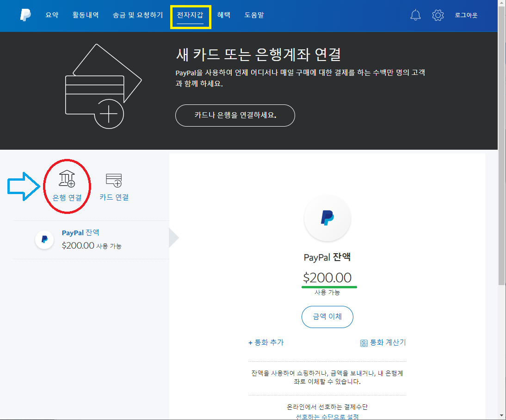Open the 혜택 menu tab
Viewport: 506px width, 420px height.
[x=224, y=15]
